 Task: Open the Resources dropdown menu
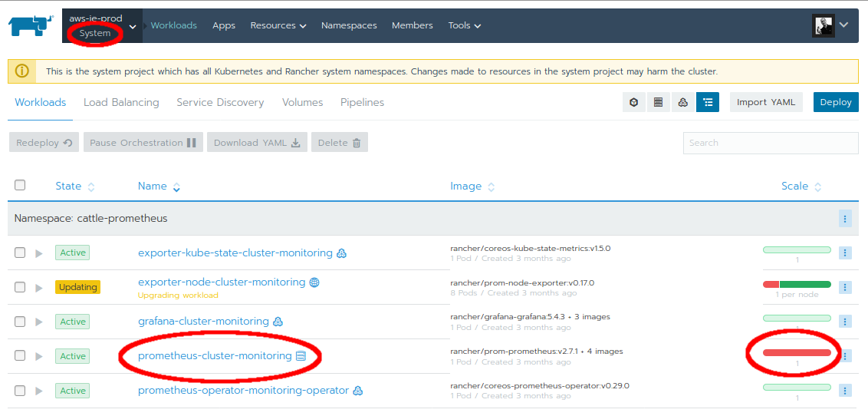coord(278,25)
